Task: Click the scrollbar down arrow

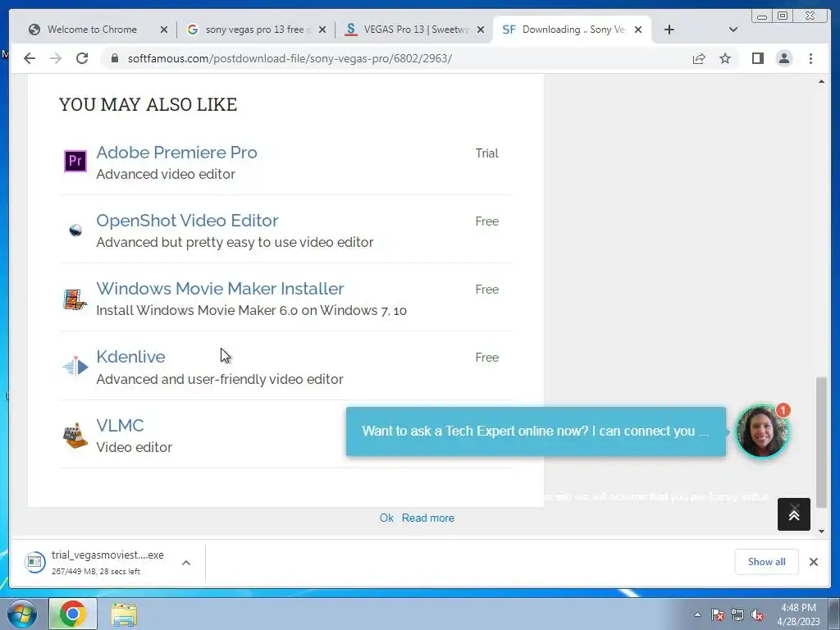Action: click(x=821, y=531)
